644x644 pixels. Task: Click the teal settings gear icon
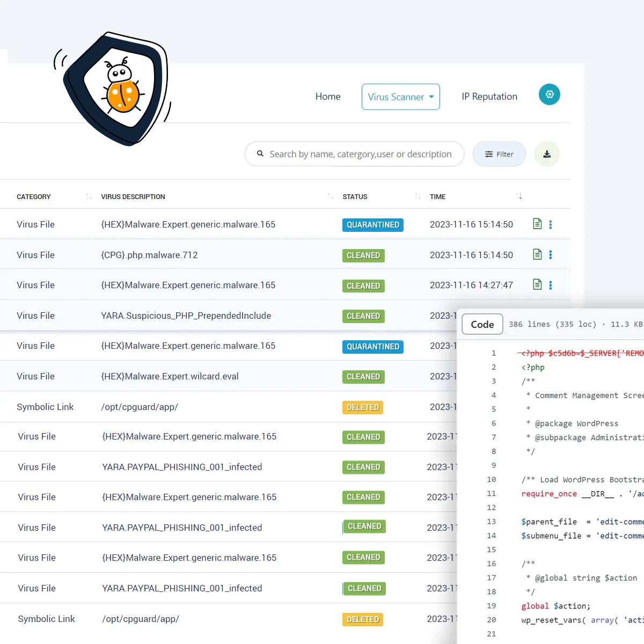[550, 94]
